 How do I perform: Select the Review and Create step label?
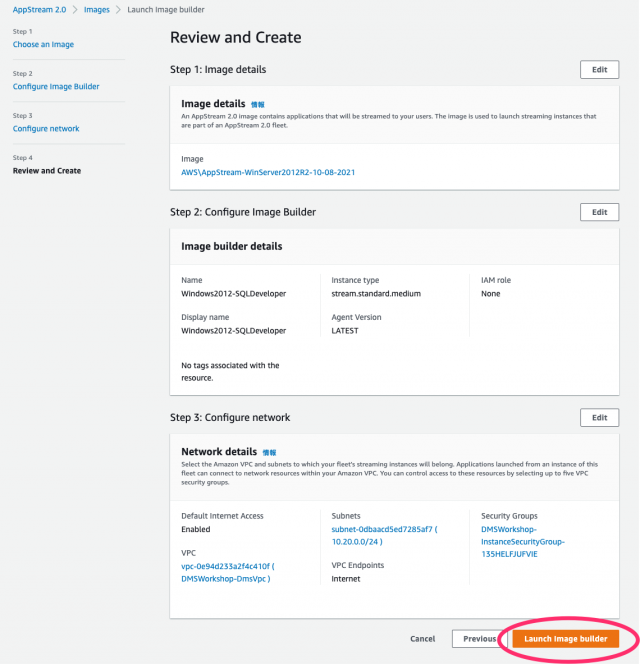coord(47,171)
